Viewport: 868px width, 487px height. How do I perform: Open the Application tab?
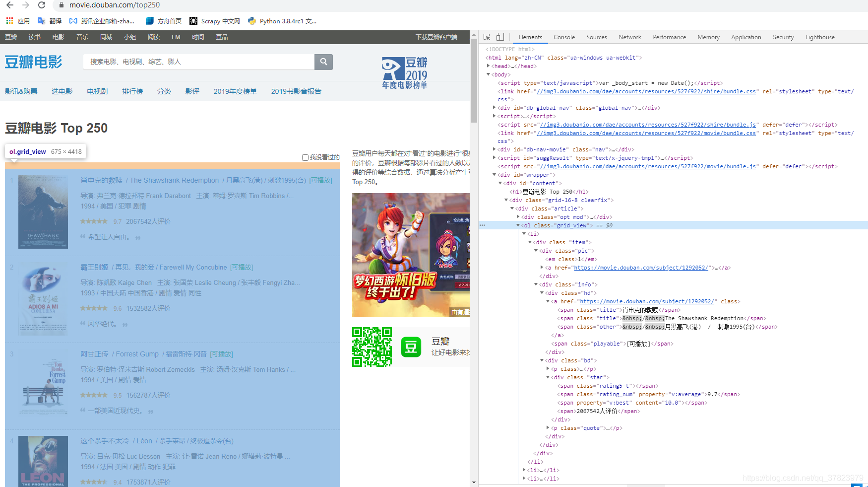[746, 37]
